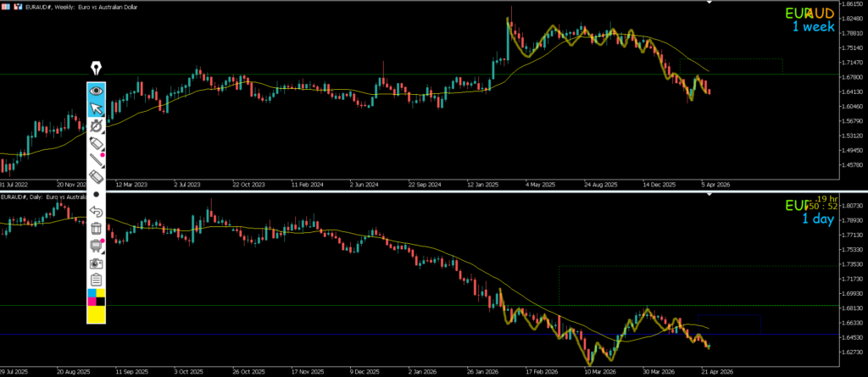Undo the last drawing stroke

[x=96, y=211]
